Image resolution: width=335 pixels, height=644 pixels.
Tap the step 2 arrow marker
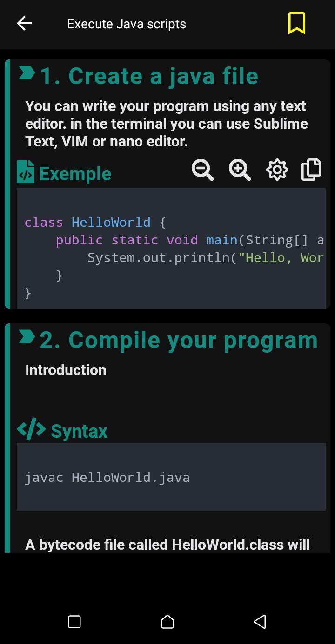27,337
